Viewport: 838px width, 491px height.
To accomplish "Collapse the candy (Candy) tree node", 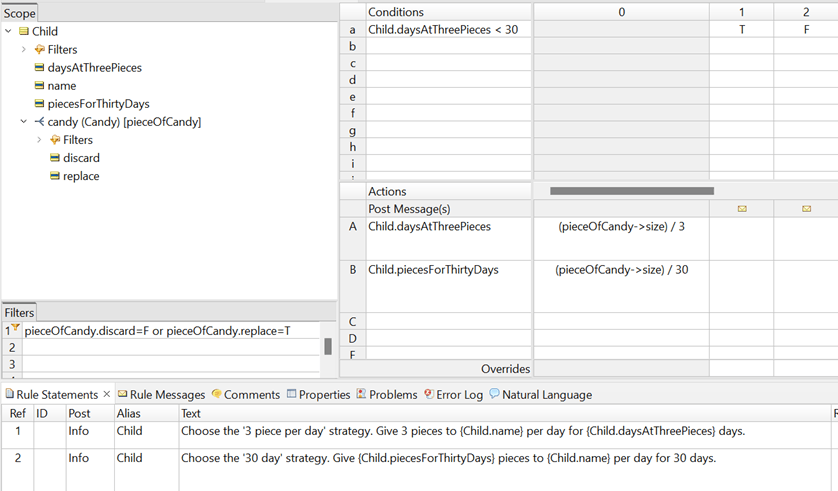I will [x=24, y=122].
